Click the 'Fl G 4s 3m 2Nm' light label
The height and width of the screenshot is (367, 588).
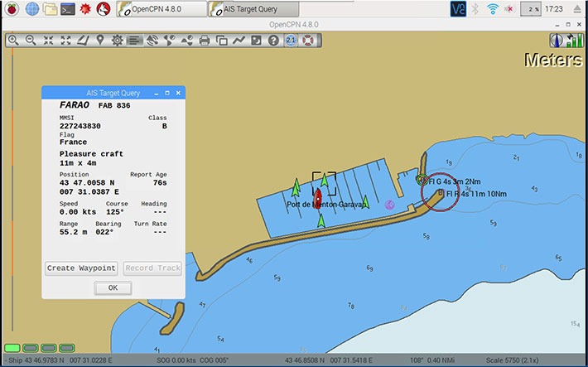[455, 181]
